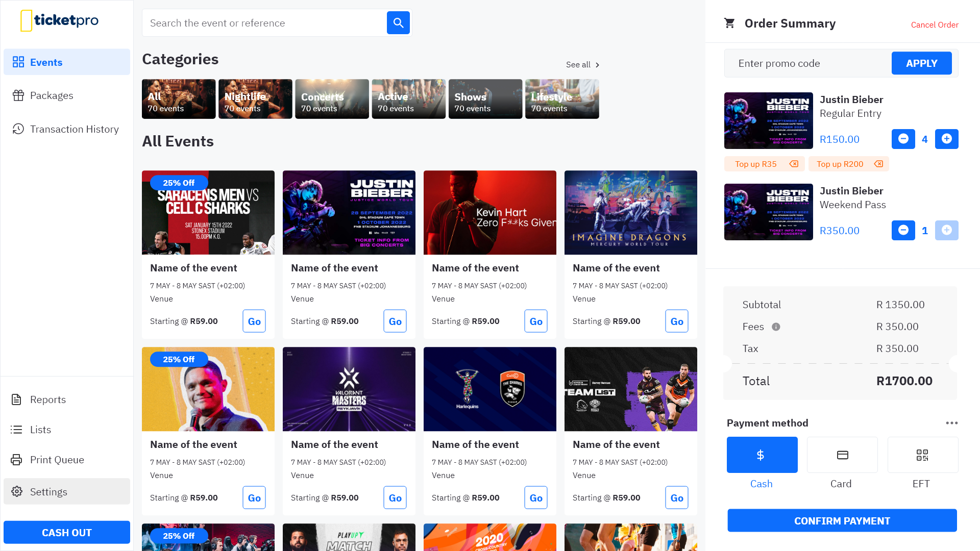This screenshot has height=551, width=980.
Task: Open payment method more options menu
Action: 951,423
